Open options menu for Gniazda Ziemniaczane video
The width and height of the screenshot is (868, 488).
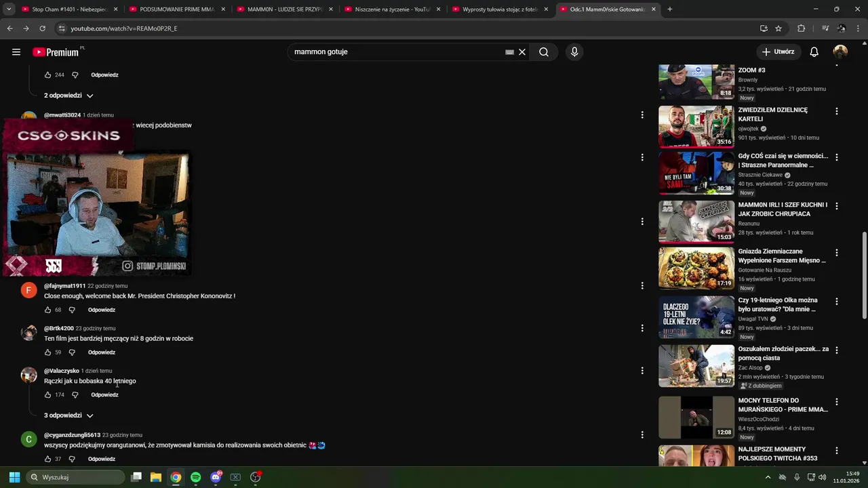tap(836, 253)
